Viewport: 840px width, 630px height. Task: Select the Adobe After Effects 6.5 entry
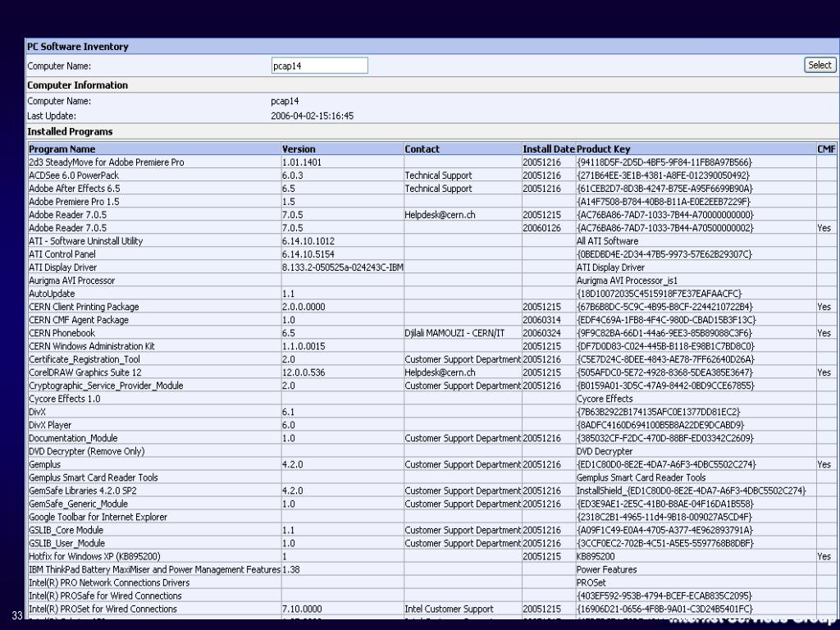click(75, 189)
